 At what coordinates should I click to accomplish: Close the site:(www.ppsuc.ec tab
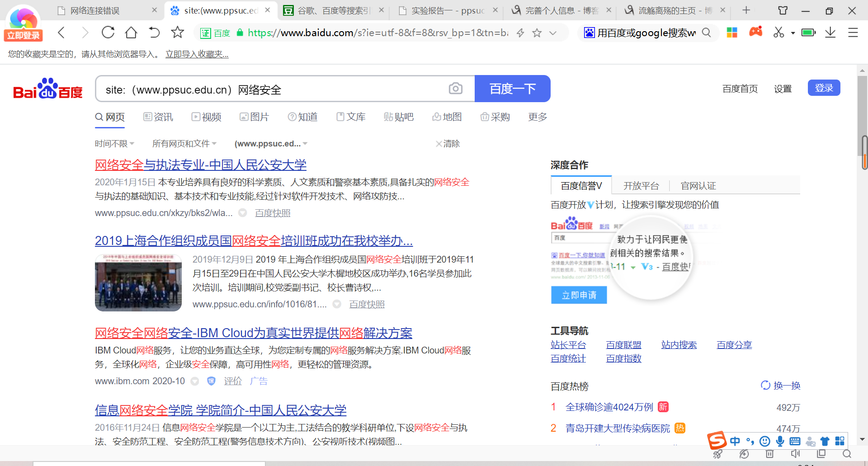coord(268,10)
